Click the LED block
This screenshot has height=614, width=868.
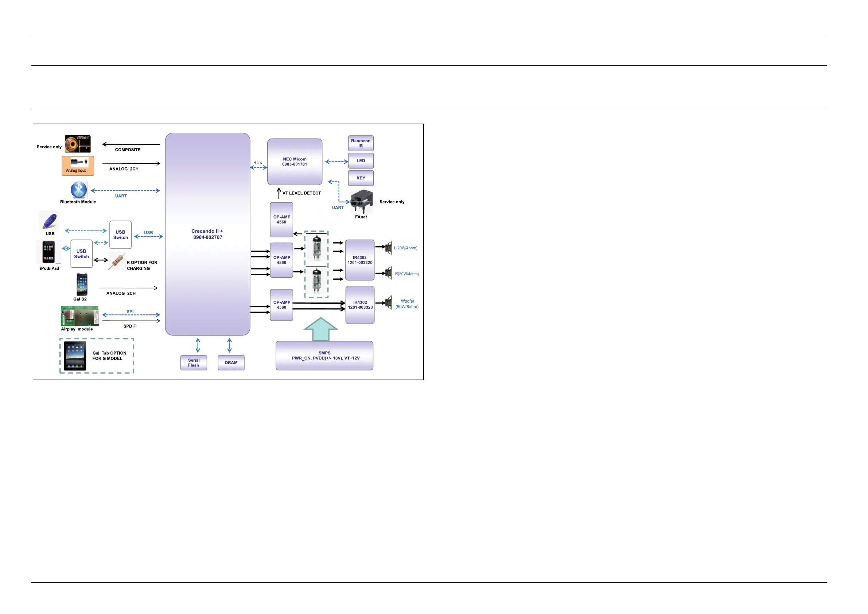361,161
